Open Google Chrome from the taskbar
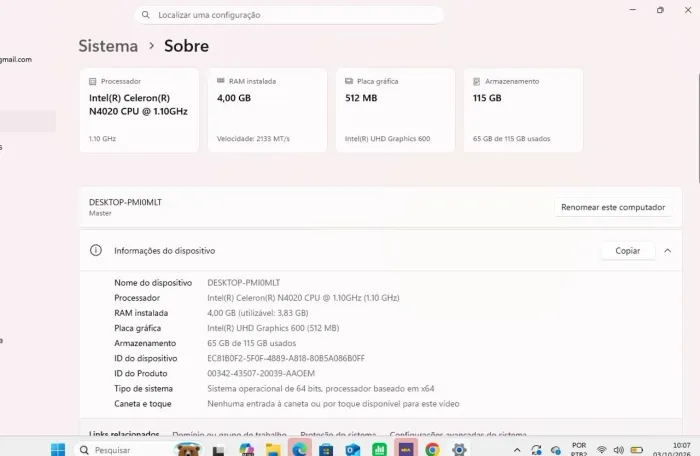The width and height of the screenshot is (700, 456). point(432,449)
